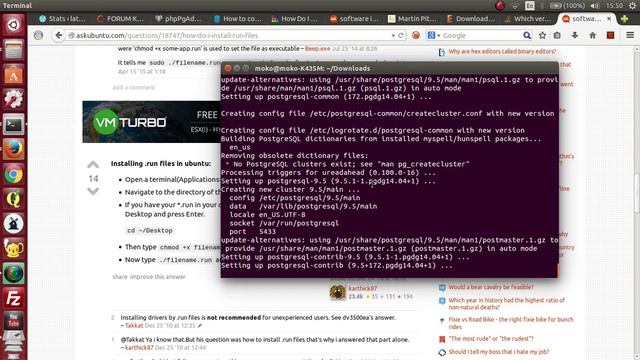
Task: Click the VM Turbo advertisement banner
Action: pos(151,122)
